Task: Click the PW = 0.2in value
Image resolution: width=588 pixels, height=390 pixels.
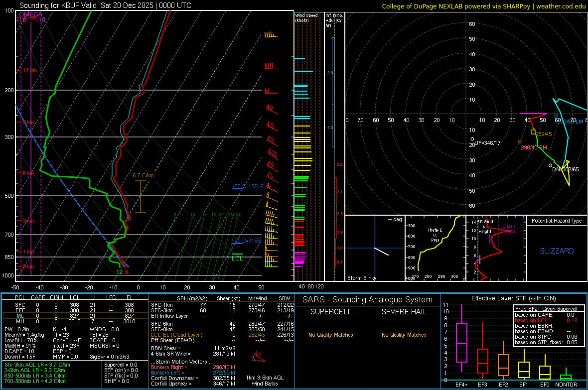Action: coord(17,329)
